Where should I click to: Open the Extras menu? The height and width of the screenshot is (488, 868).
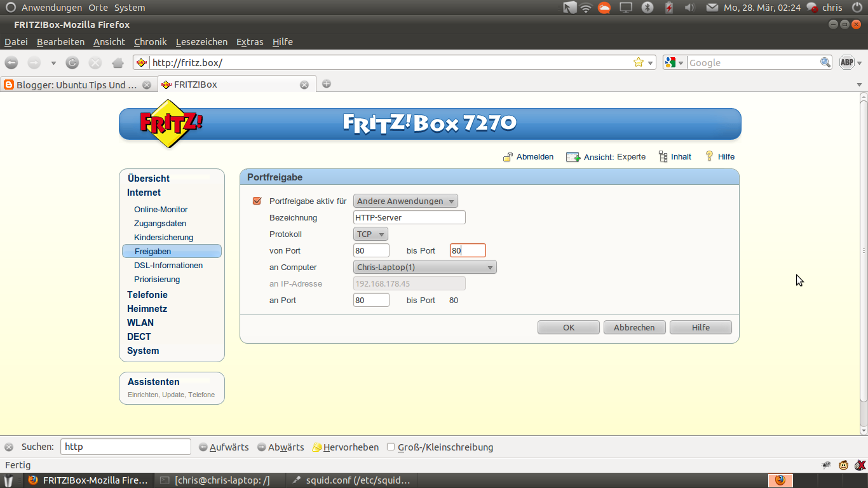click(x=250, y=42)
